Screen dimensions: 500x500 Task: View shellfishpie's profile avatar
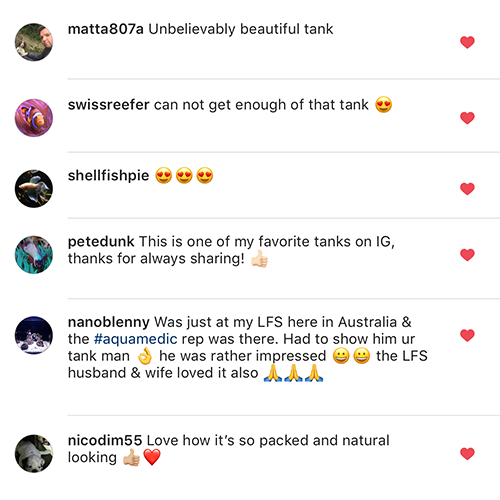34,189
